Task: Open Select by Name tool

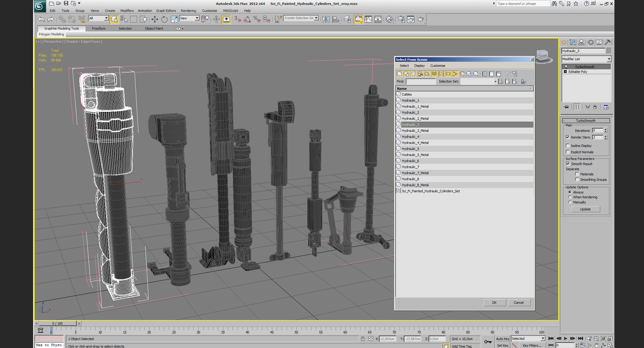Action: pos(124,19)
